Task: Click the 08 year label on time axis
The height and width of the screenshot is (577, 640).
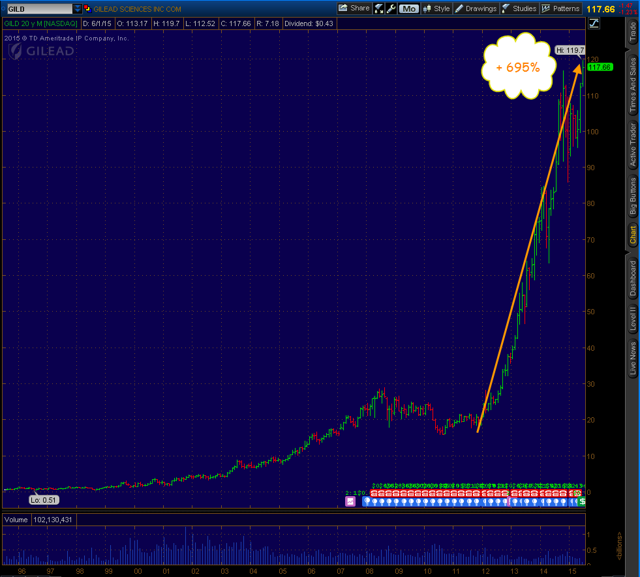Action: (369, 571)
